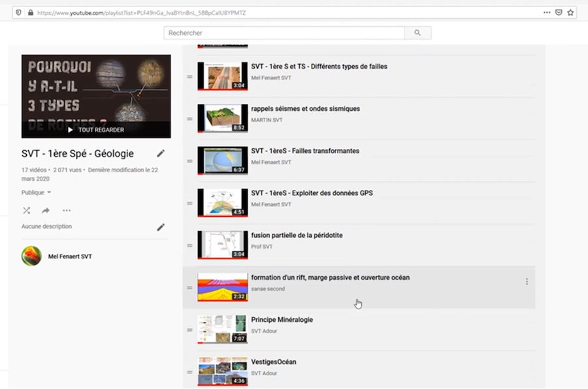Click the fusion partielle thumbnail
The height and width of the screenshot is (389, 588).
[223, 245]
